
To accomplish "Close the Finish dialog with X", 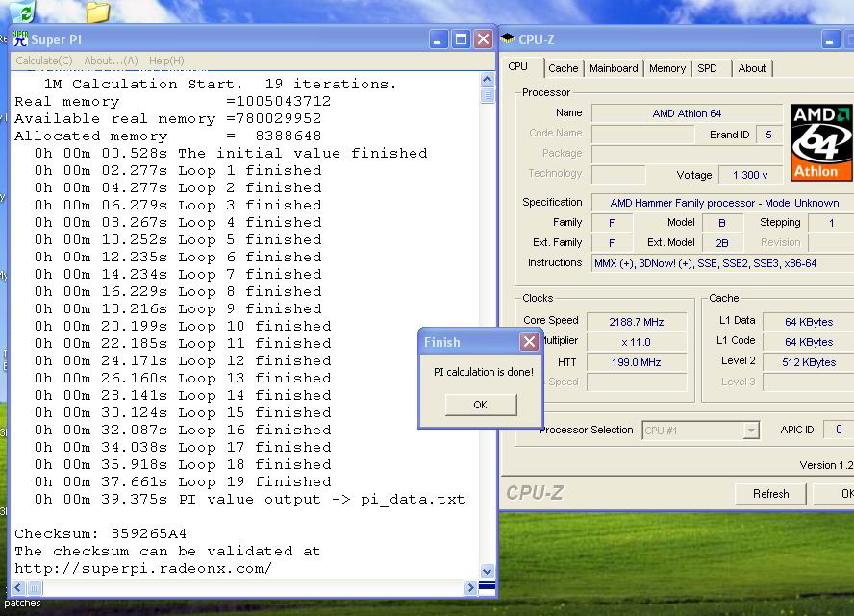I will click(x=529, y=342).
